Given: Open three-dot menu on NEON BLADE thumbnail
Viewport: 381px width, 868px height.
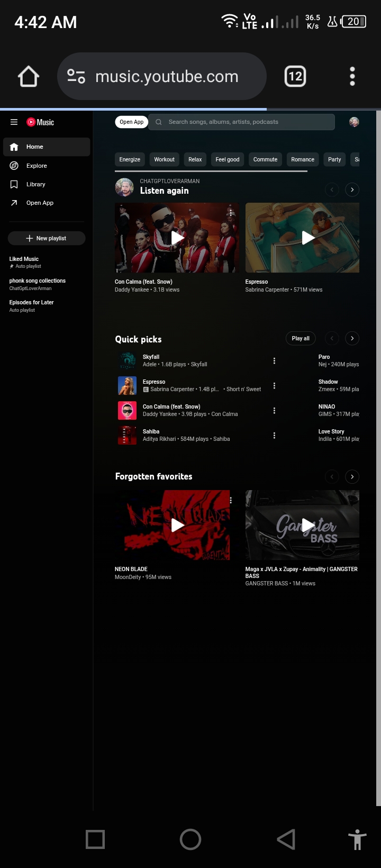Looking at the screenshot, I should (x=231, y=500).
